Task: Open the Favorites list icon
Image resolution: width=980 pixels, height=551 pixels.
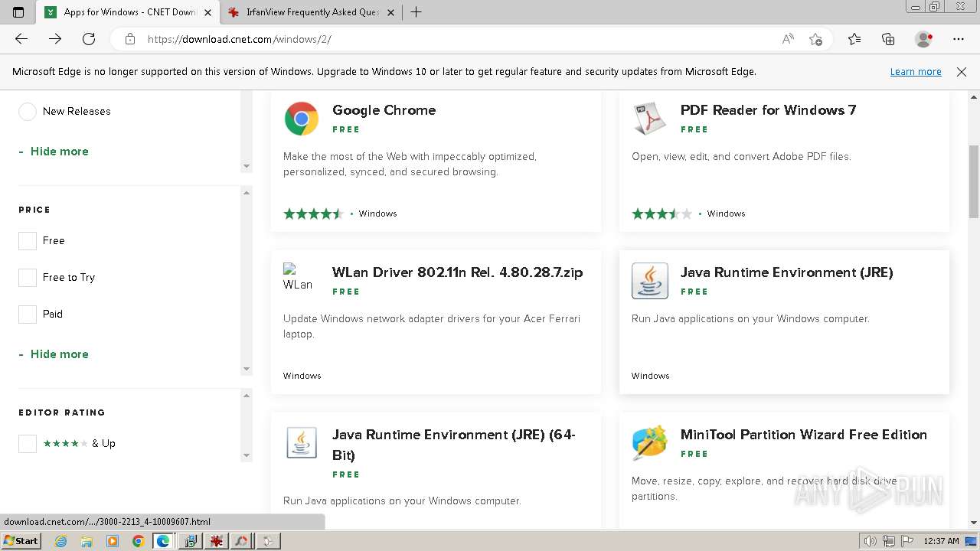Action: point(854,39)
